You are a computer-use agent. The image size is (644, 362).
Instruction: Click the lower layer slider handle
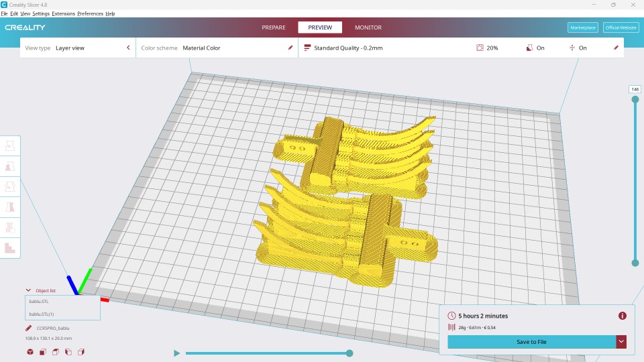[635, 263]
